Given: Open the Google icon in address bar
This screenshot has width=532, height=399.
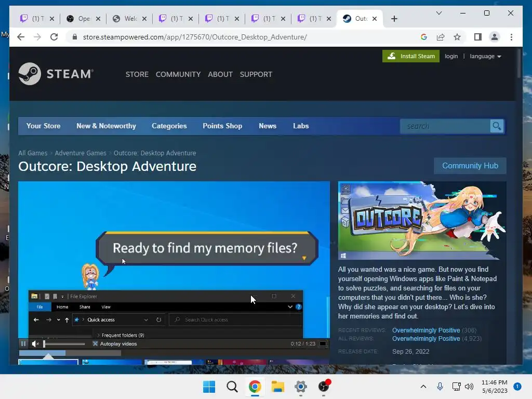Looking at the screenshot, I should coord(424,37).
